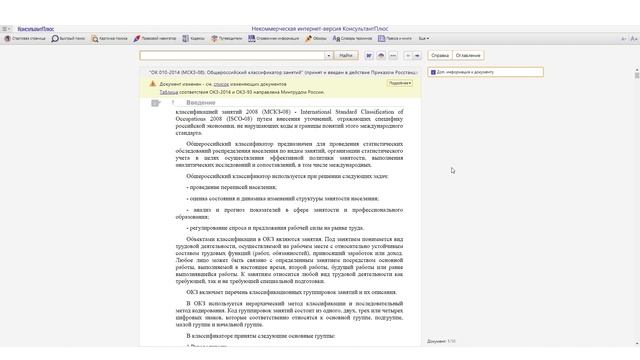This screenshot has width=640, height=360.
Task: Open Путеводители guides section
Action: pos(227,38)
